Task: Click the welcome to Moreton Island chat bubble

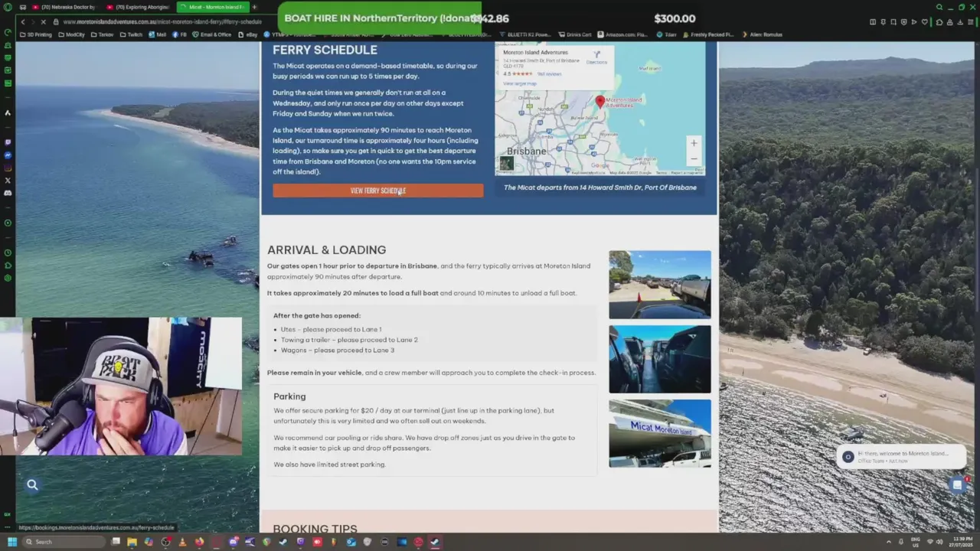Action: [902, 457]
